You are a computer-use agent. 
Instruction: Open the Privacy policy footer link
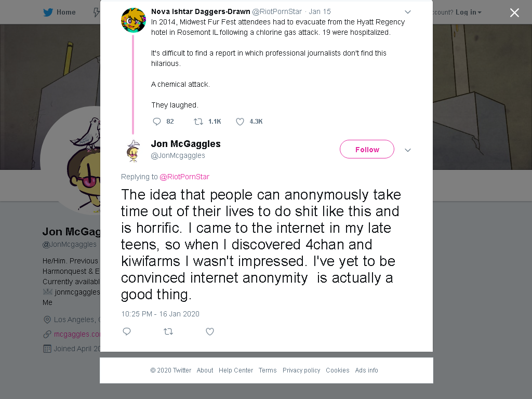click(301, 370)
